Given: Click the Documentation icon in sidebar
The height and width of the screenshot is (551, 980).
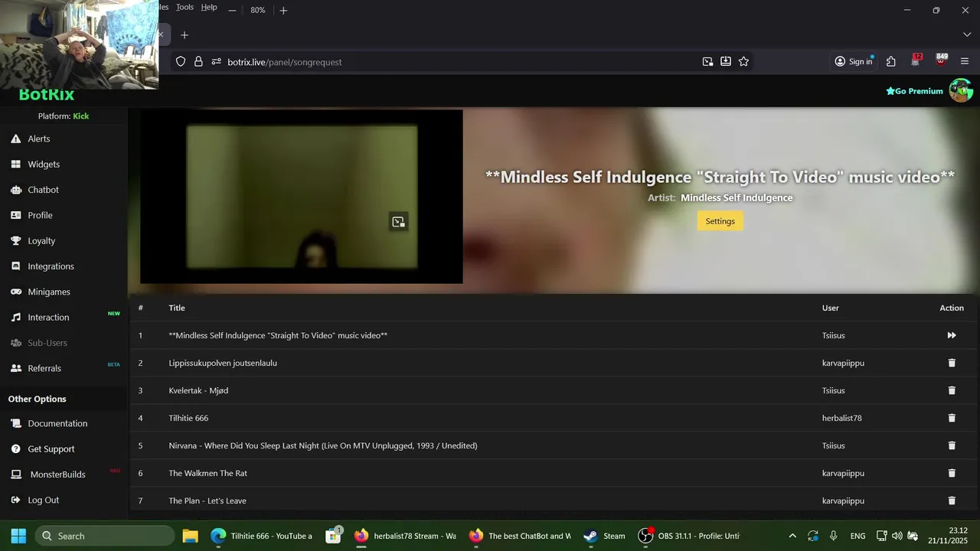Looking at the screenshot, I should click(x=15, y=423).
